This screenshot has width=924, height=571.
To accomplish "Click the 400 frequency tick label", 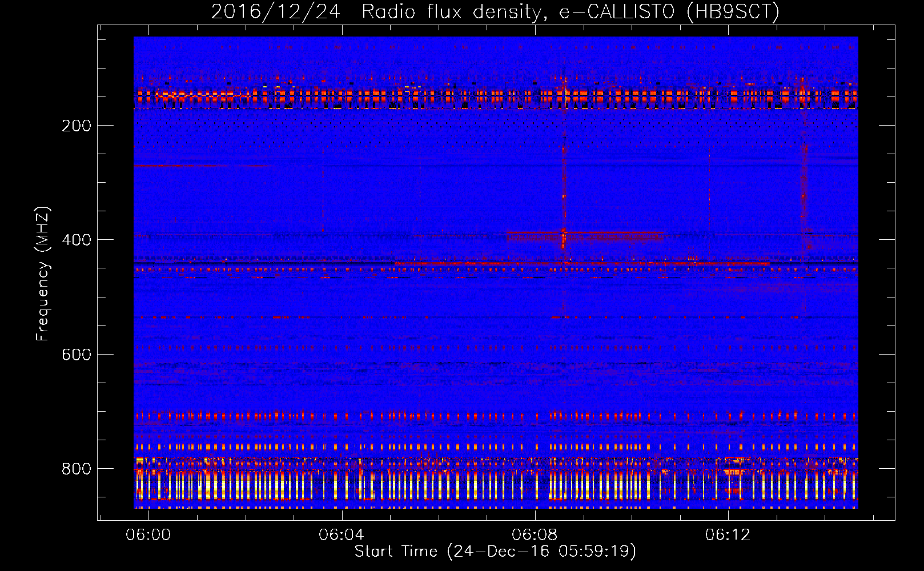I will pos(77,240).
